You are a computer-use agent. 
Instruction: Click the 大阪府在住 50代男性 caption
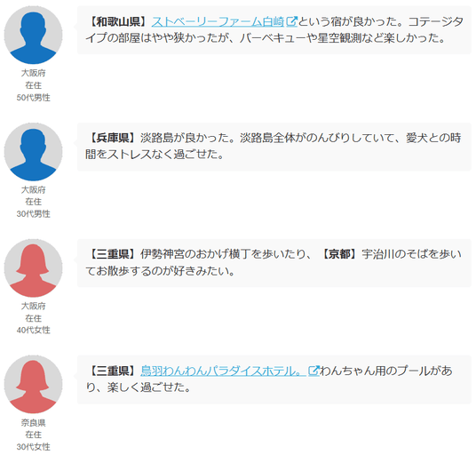coord(33,85)
